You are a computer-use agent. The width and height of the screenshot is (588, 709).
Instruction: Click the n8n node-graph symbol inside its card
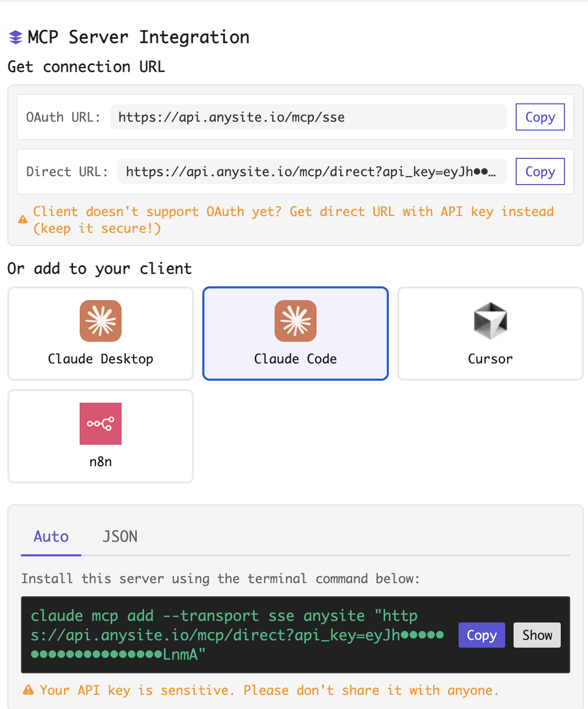tap(100, 424)
